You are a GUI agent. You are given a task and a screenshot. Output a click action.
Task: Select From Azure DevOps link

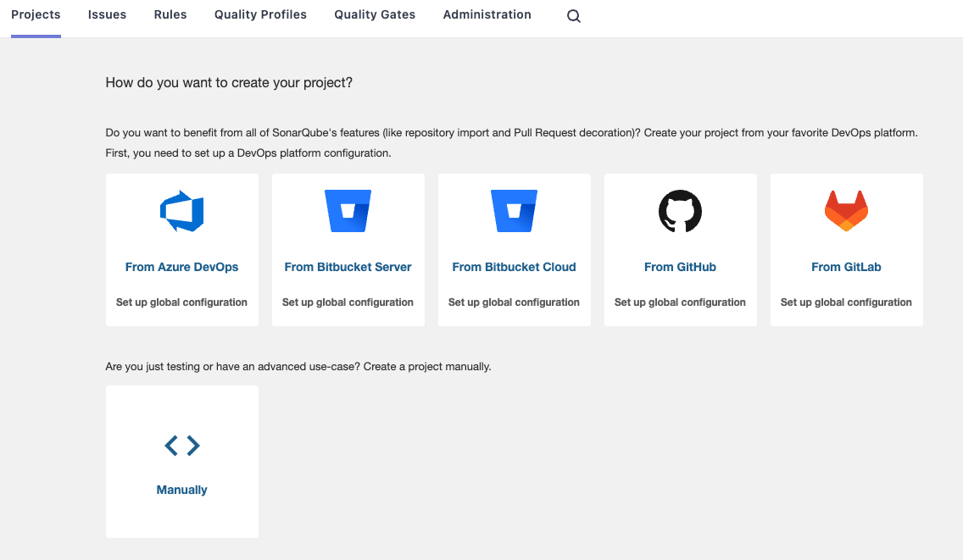(x=181, y=267)
